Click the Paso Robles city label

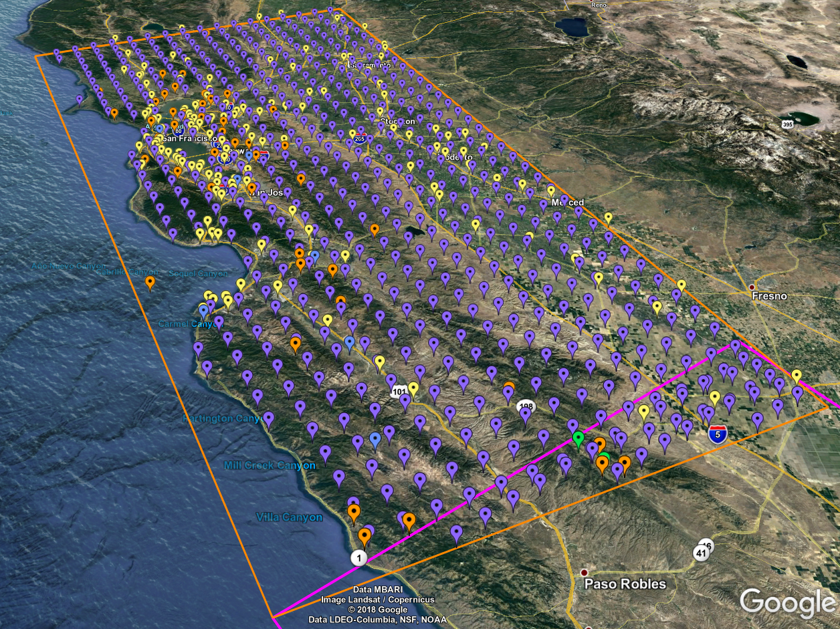coord(625,584)
